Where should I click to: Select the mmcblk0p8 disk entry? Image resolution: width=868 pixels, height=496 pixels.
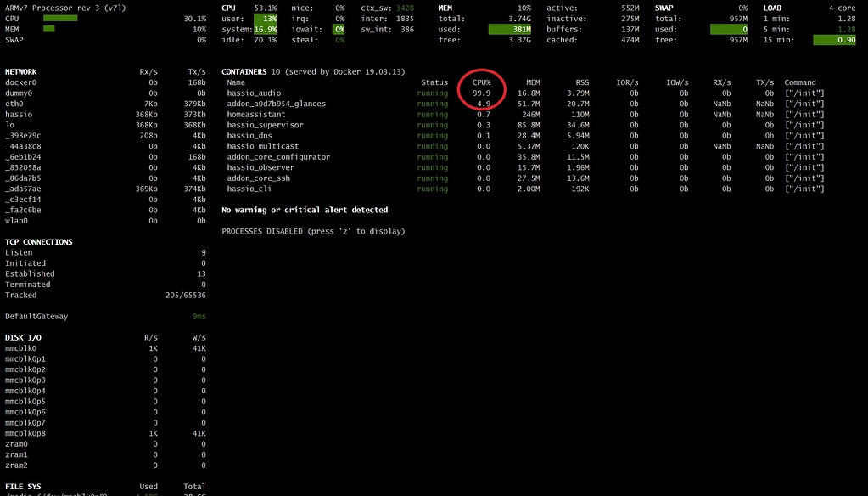pos(25,433)
